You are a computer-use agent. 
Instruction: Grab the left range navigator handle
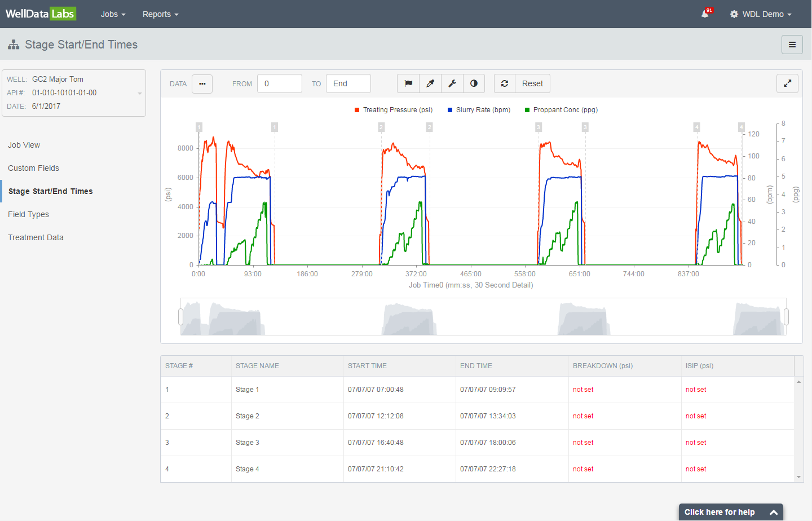click(x=181, y=317)
